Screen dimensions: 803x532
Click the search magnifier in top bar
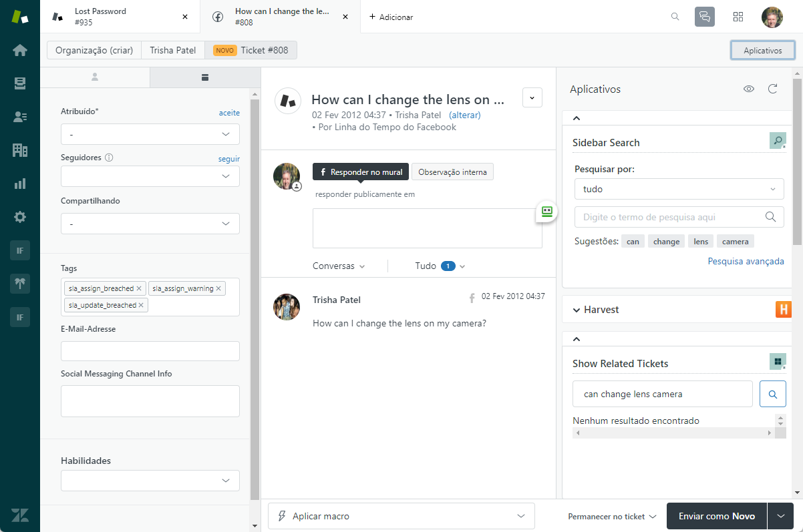tap(675, 17)
